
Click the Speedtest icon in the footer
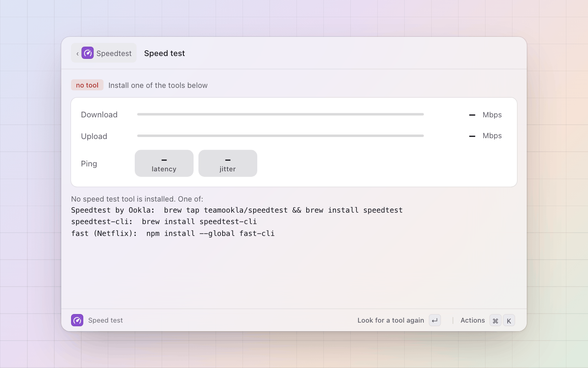click(77, 320)
